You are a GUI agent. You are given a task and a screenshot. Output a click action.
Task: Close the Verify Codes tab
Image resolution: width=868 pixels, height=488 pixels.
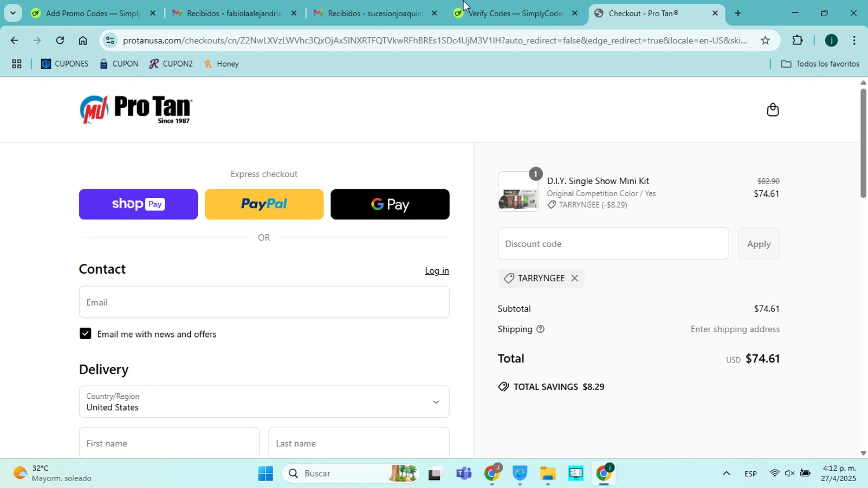[575, 13]
